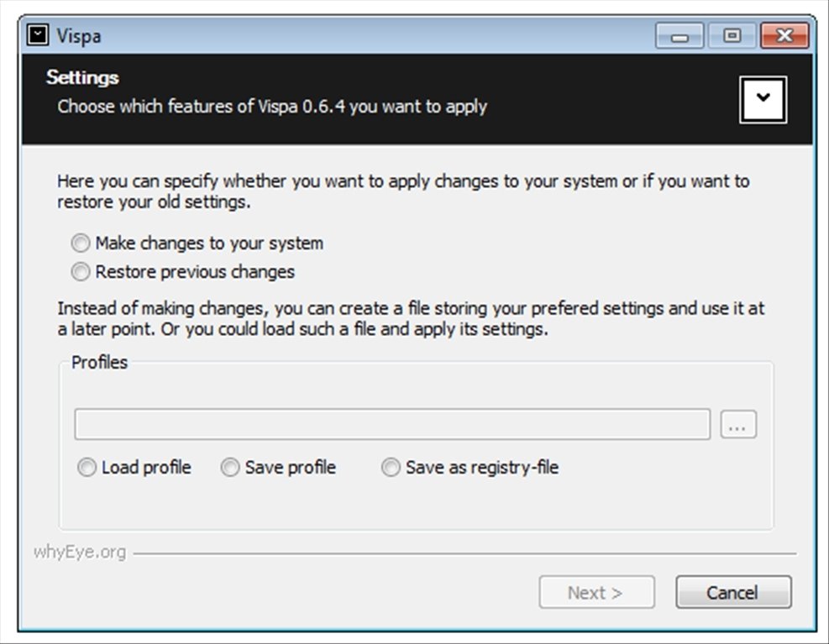This screenshot has width=829, height=644.
Task: Click the Vispa logo in Settings header
Action: (763, 99)
